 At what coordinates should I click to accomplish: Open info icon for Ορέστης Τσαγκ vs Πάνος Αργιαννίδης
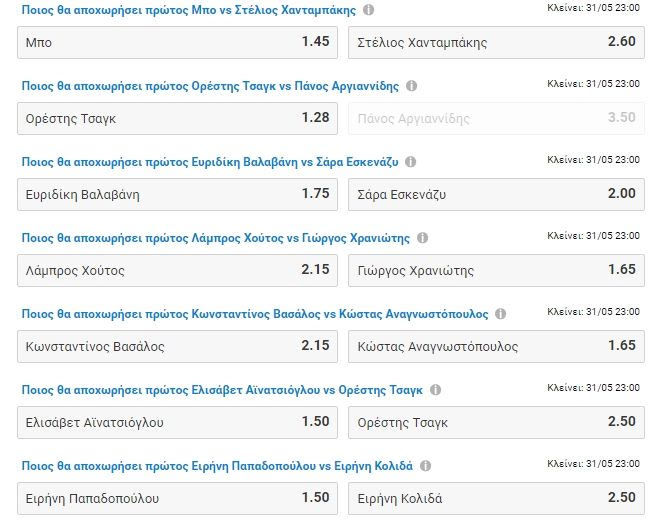[412, 86]
